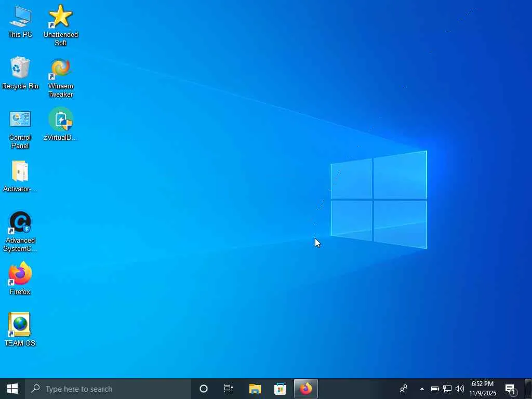Open the Windows Start menu
Viewport: 532px width, 399px height.
pos(12,389)
